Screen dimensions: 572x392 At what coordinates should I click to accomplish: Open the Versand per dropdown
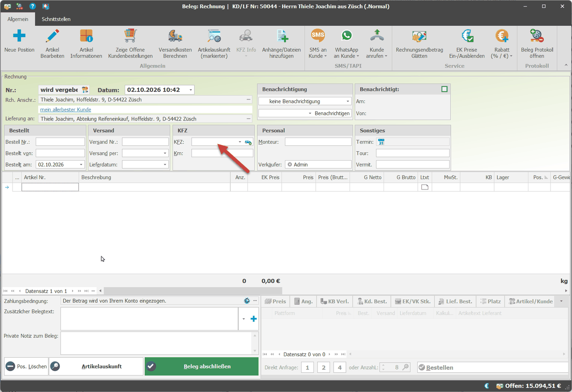click(165, 153)
